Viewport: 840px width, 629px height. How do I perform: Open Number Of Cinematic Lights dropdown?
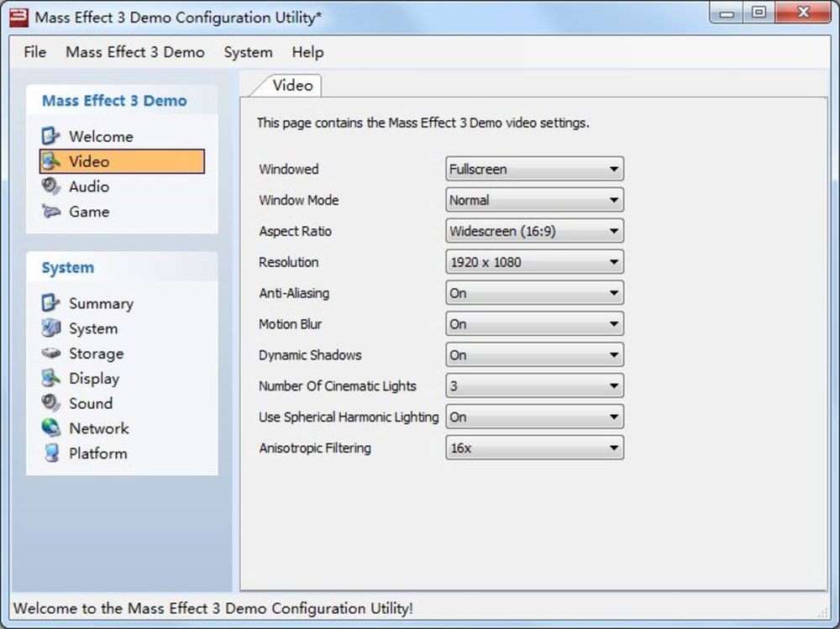[x=534, y=386]
